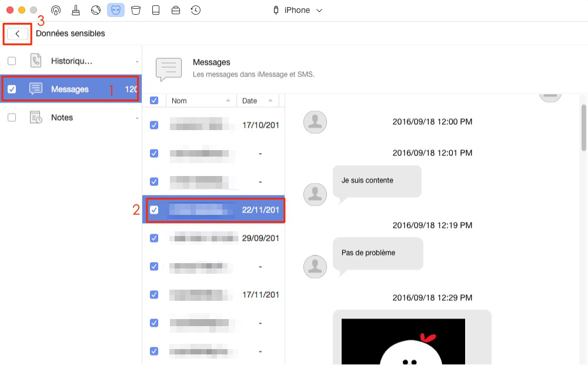Open the globe internet cleanup icon
Viewport: 588px width, 365px height.
click(x=96, y=10)
